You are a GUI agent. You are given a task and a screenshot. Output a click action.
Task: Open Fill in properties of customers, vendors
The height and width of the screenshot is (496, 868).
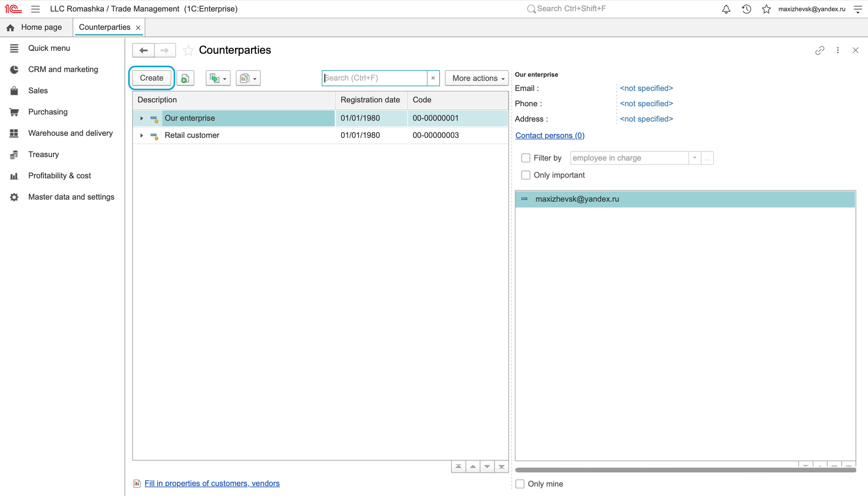(x=212, y=483)
